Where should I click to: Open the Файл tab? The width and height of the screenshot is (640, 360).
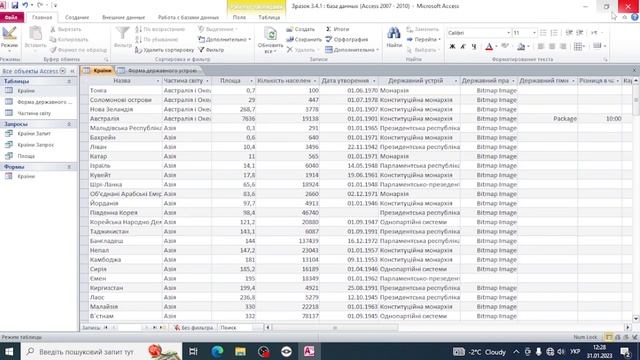coord(11,18)
